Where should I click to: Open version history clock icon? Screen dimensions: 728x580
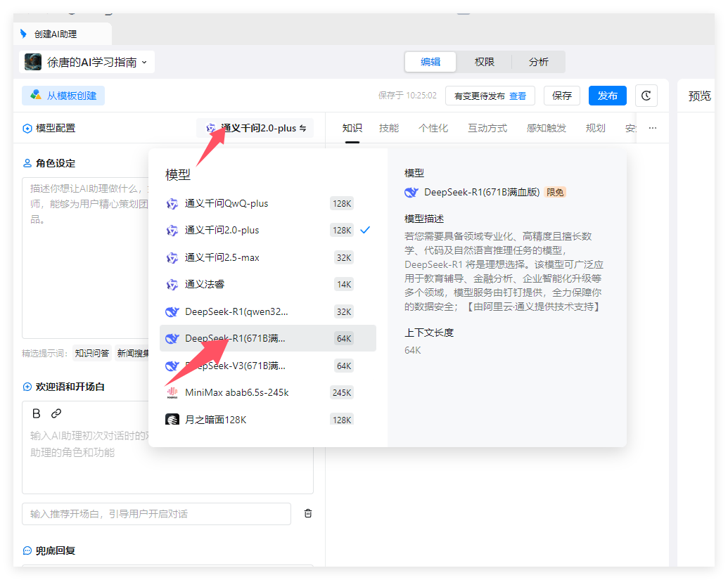click(646, 96)
